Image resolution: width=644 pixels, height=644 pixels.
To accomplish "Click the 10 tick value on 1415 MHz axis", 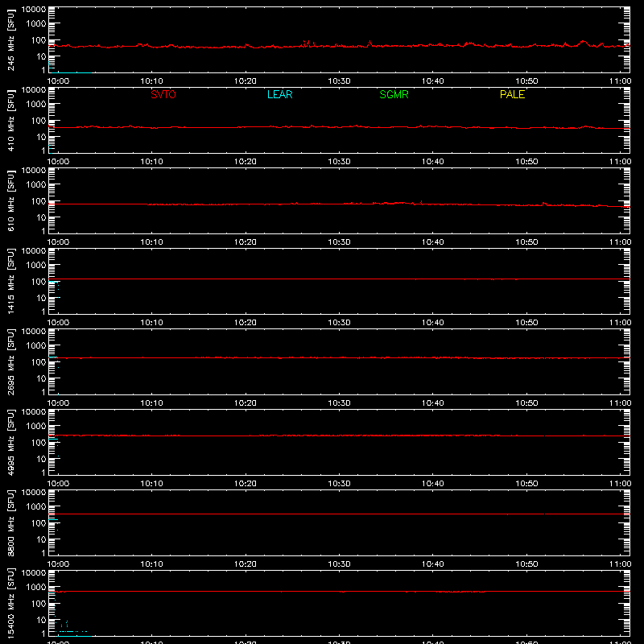I will click(41, 298).
